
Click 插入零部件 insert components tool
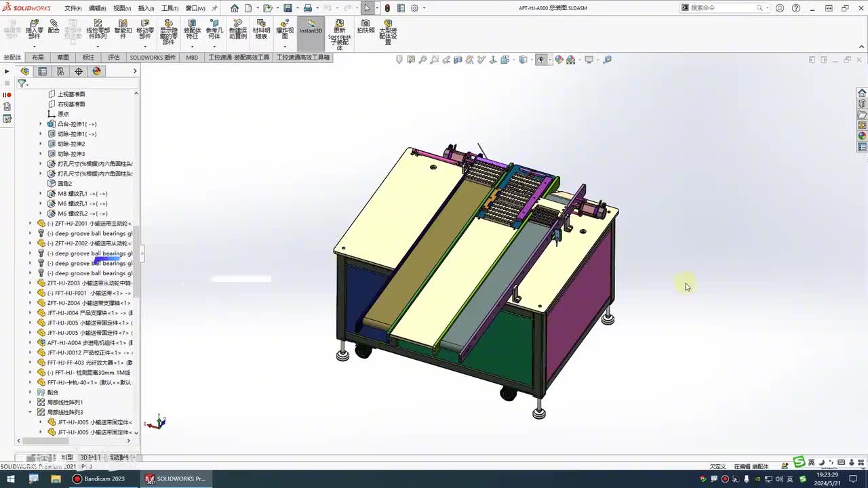point(35,30)
